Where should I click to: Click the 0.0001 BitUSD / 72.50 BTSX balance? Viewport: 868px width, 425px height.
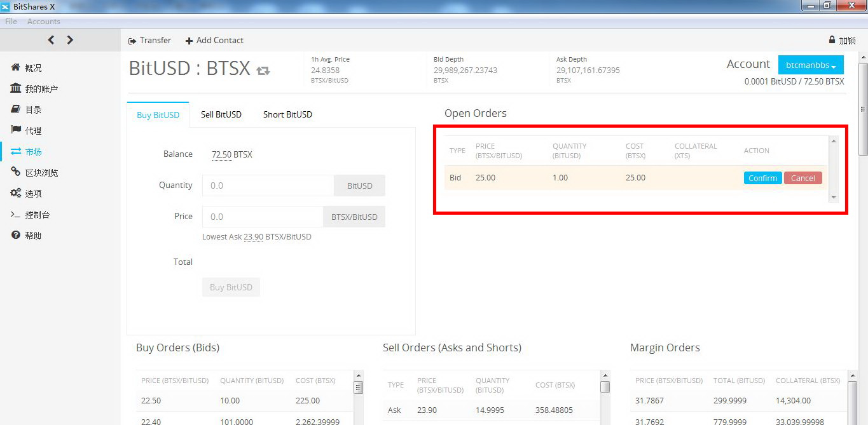[x=794, y=81]
